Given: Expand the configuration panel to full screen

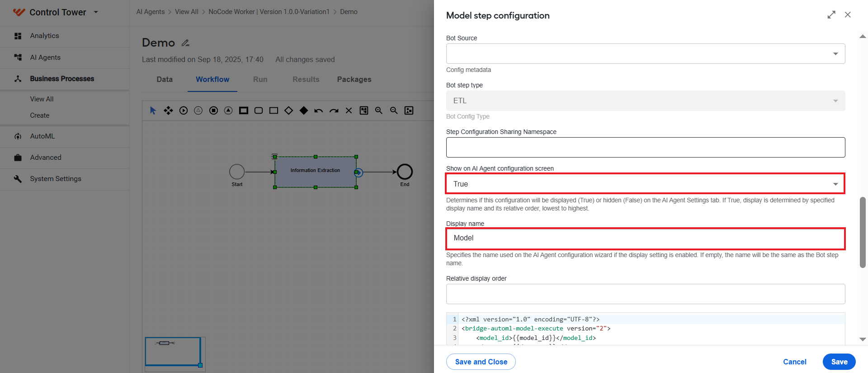Looking at the screenshot, I should click(831, 15).
